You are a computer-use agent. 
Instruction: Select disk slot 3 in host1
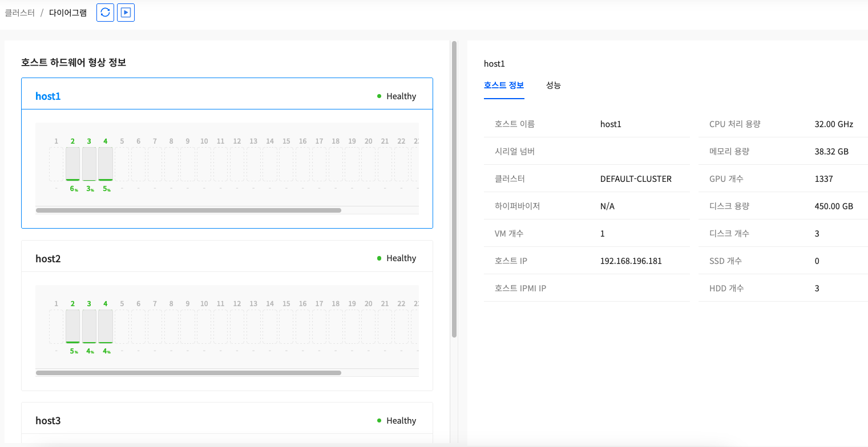[89, 164]
